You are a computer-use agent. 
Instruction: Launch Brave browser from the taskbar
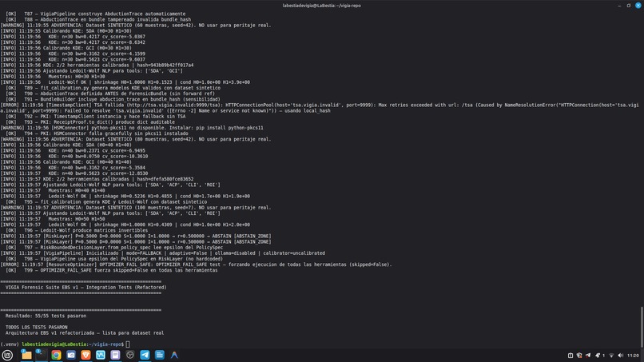click(85, 355)
